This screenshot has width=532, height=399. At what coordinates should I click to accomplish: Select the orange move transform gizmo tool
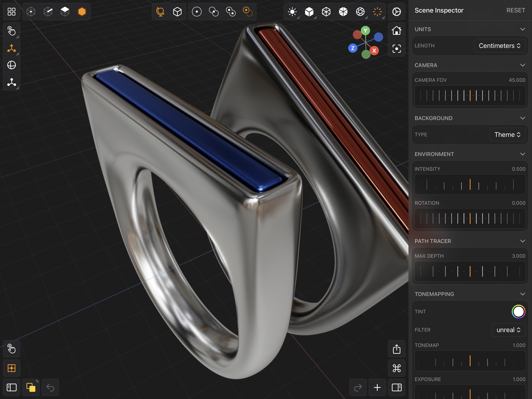pyautogui.click(x=12, y=48)
